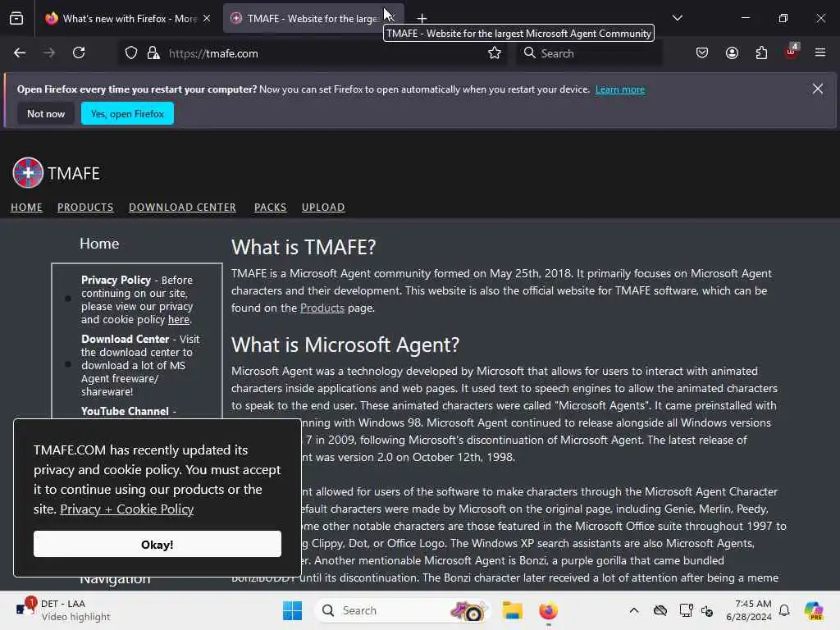Open PACKS navigation item

coord(270,208)
